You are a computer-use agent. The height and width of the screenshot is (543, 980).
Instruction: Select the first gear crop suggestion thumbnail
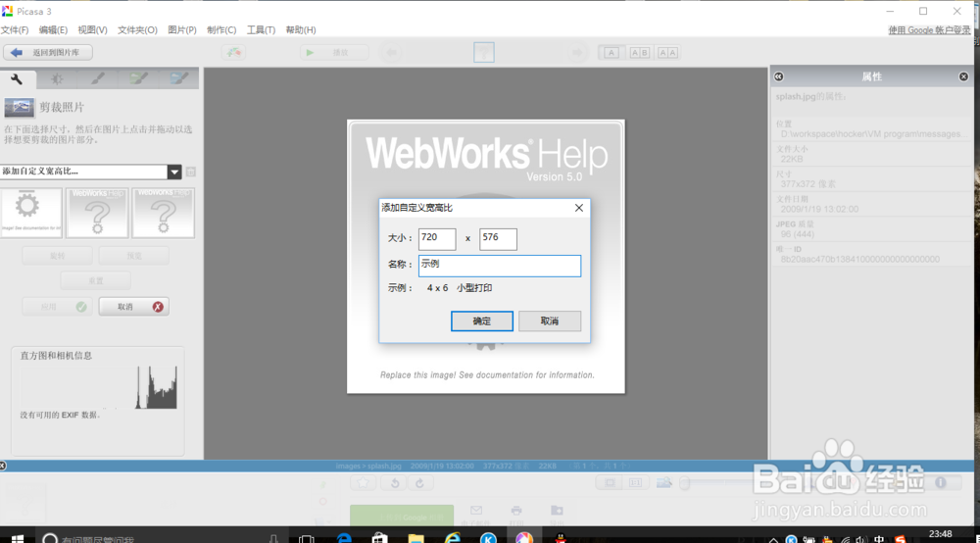(x=31, y=213)
